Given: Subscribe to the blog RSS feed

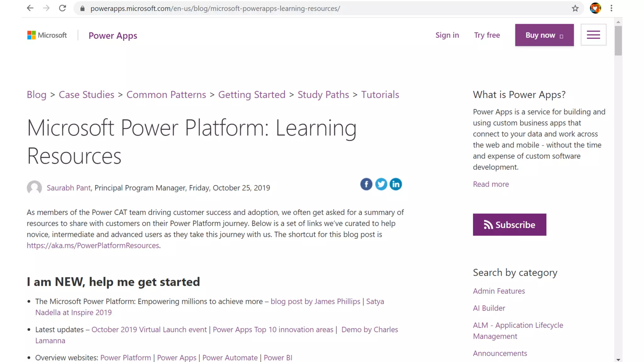Looking at the screenshot, I should [x=509, y=225].
